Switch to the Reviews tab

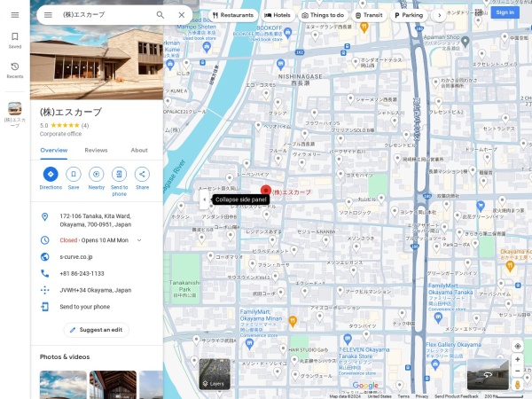pos(96,151)
